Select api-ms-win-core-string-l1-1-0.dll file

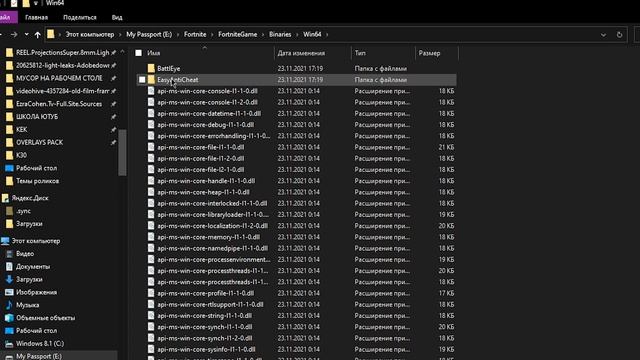click(204, 316)
